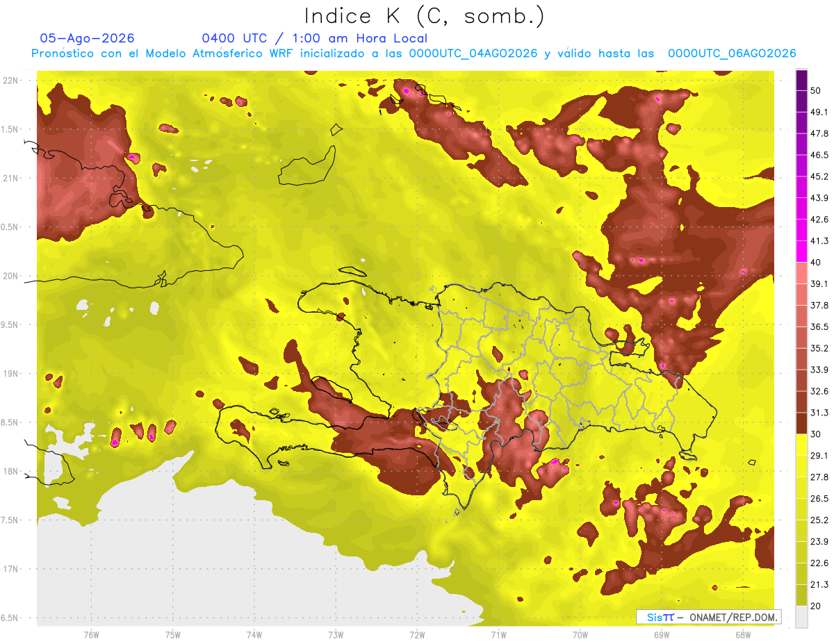
Task: Select "32.6" on the color scale
Action: (x=819, y=391)
